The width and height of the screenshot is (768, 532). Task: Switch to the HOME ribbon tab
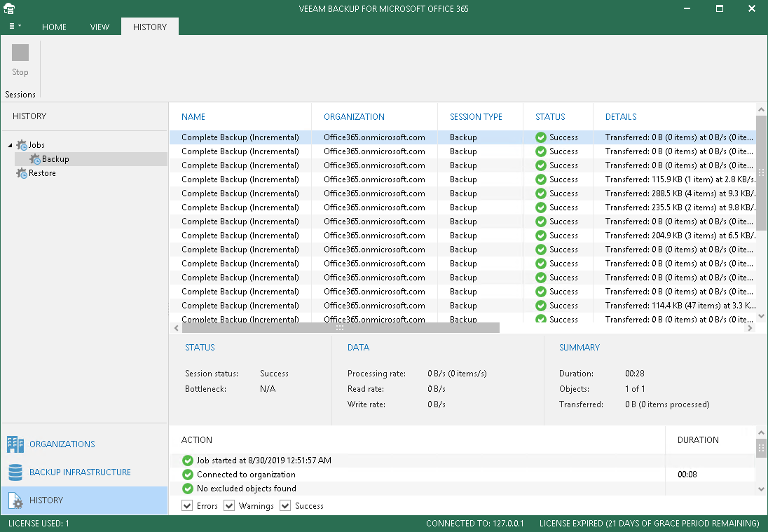54,27
